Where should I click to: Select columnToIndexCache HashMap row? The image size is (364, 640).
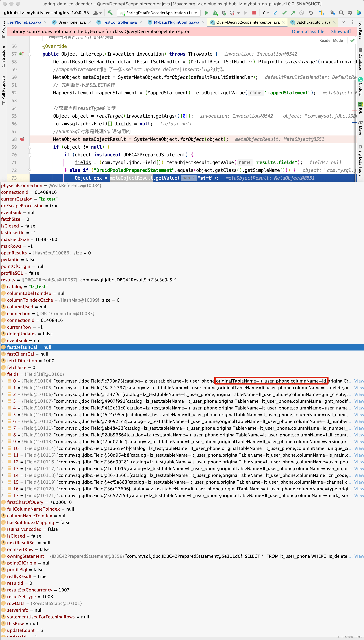pyautogui.click(x=182, y=300)
